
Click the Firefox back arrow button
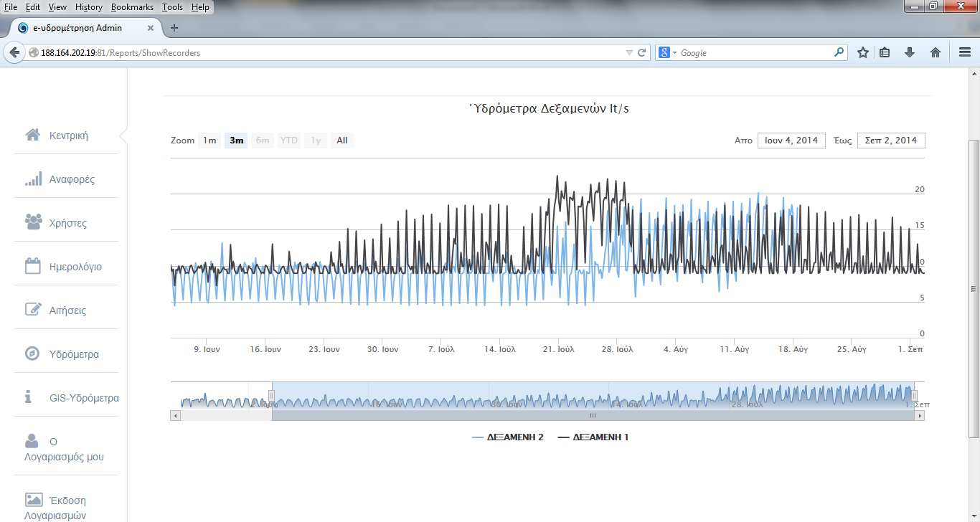click(14, 52)
